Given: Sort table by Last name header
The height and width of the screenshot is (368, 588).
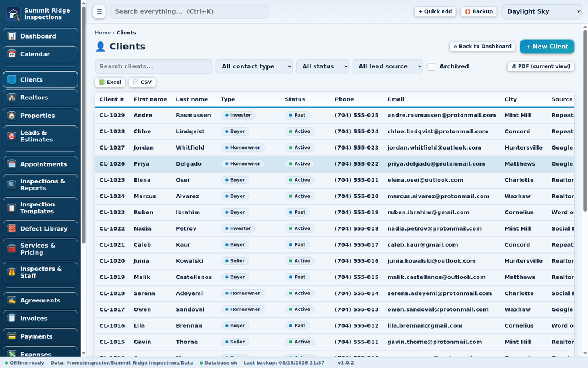Looking at the screenshot, I should pos(192,99).
